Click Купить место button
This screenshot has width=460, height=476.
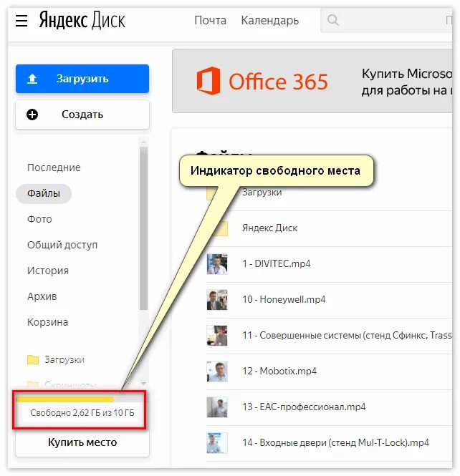82,442
